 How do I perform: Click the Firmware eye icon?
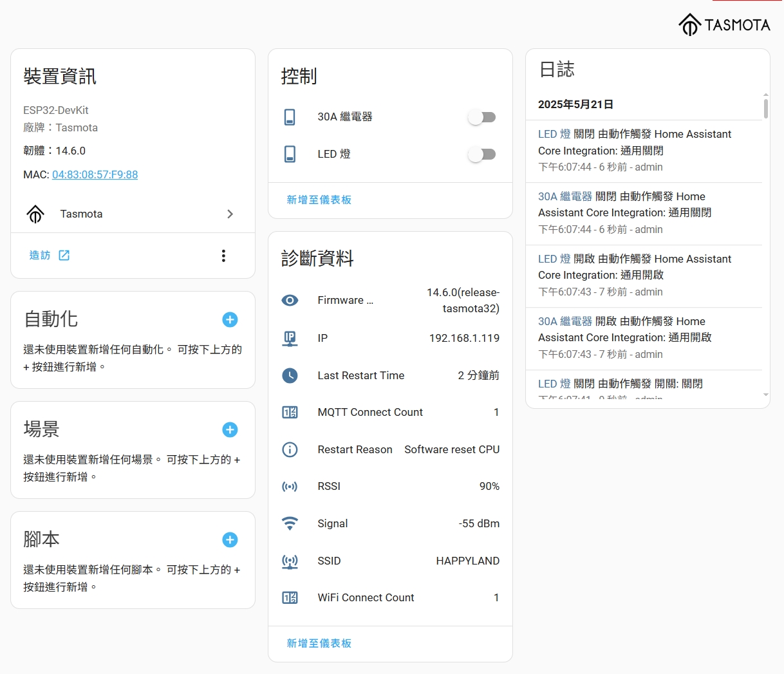290,301
